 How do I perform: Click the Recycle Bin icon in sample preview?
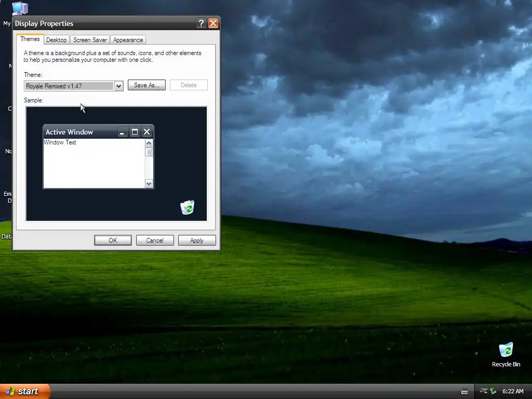point(187,207)
